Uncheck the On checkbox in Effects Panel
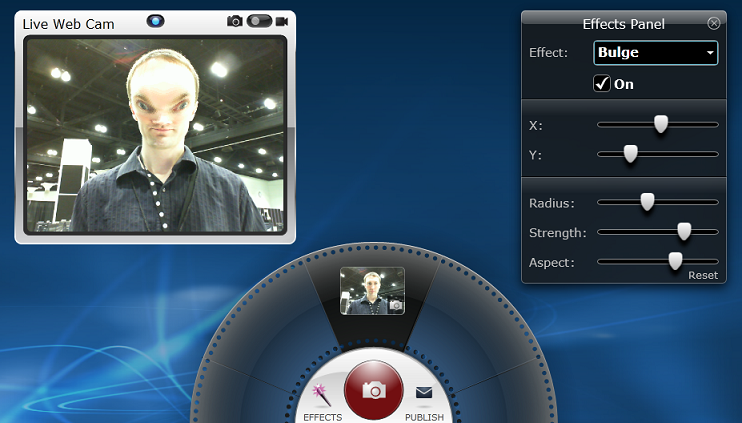The image size is (742, 423). [x=602, y=84]
